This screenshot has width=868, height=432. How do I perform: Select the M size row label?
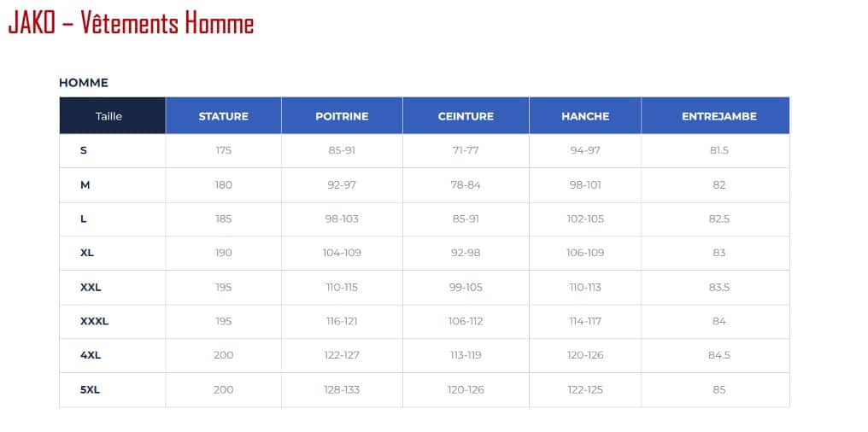tap(85, 184)
